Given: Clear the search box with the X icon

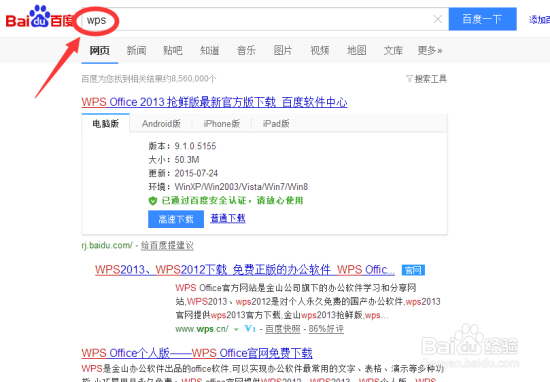Looking at the screenshot, I should pyautogui.click(x=437, y=19).
